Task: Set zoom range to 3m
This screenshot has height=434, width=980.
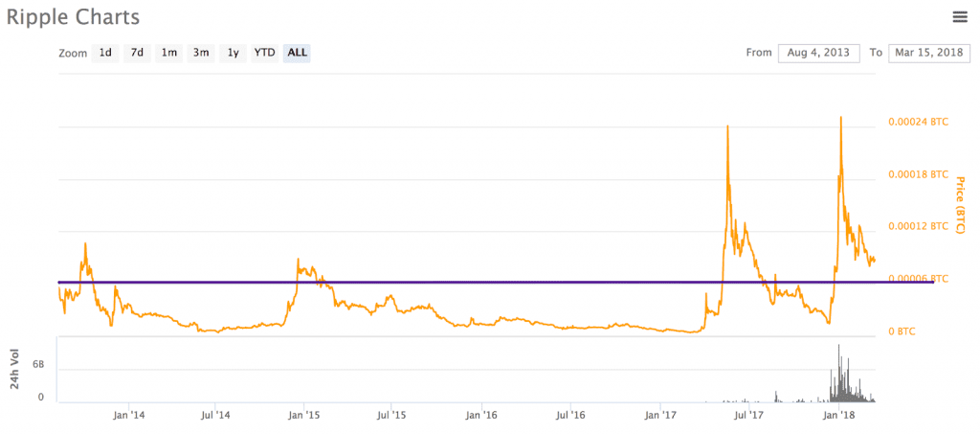Action: coord(201,53)
